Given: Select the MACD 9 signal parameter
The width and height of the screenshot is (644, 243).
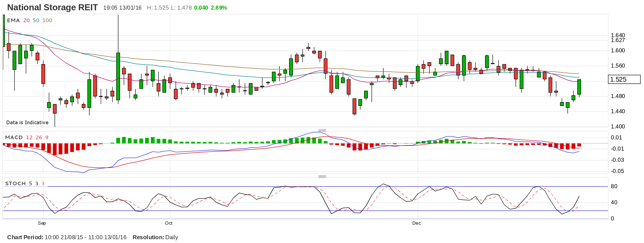Looking at the screenshot, I should [47, 137].
